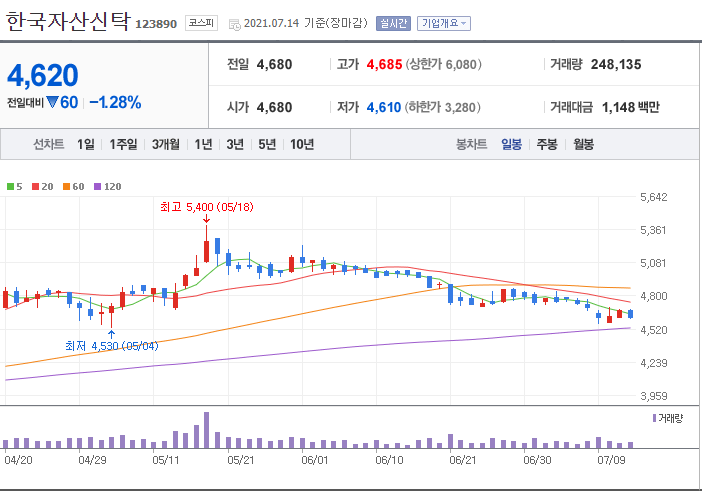Show the 3년 line chart
Viewport: 702px width, 491px height.
pos(235,144)
